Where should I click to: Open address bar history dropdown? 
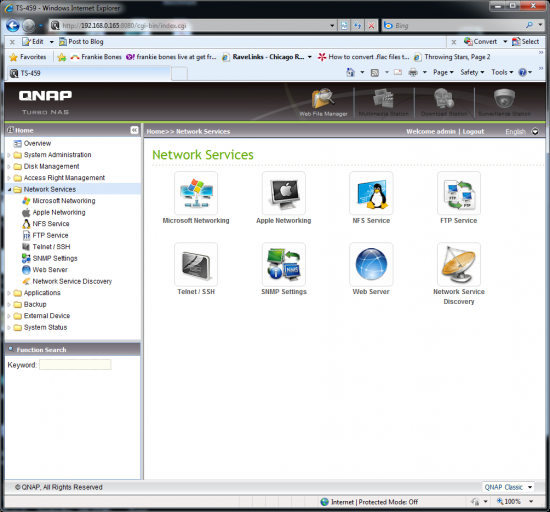pos(332,26)
